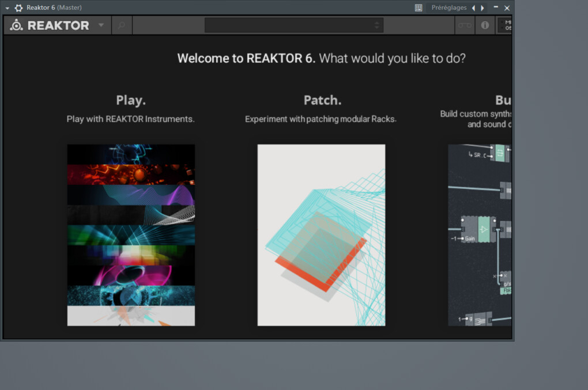Close the Reaktor 6 plugin window
The width and height of the screenshot is (588, 390).
click(x=507, y=8)
